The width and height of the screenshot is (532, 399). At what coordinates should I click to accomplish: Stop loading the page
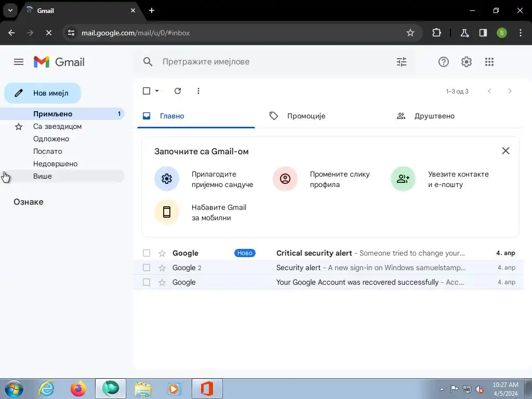pyautogui.click(x=48, y=33)
